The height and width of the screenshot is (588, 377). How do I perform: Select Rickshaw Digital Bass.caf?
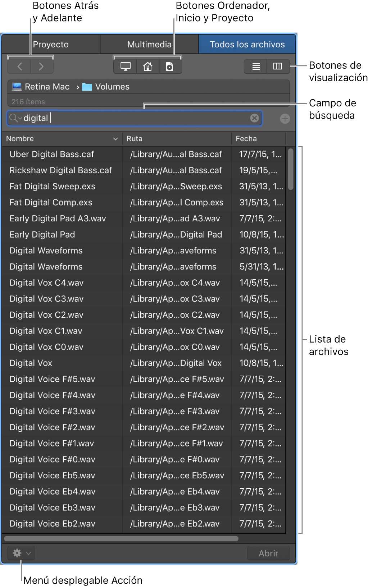(x=144, y=170)
